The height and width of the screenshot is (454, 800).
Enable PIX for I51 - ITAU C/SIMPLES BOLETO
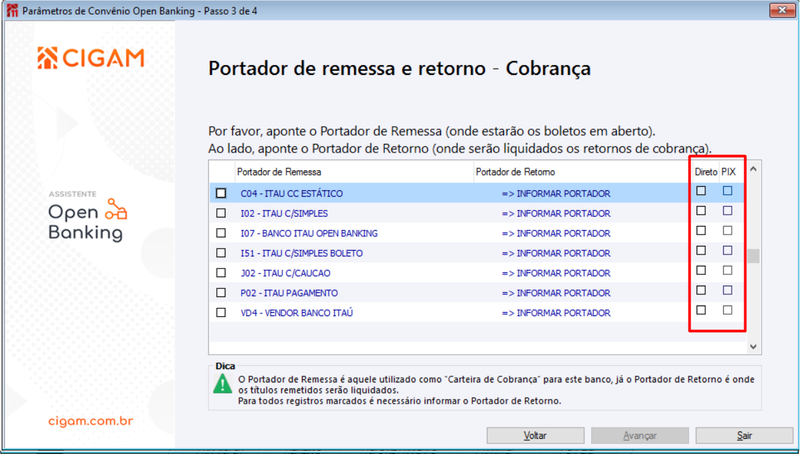tap(728, 250)
